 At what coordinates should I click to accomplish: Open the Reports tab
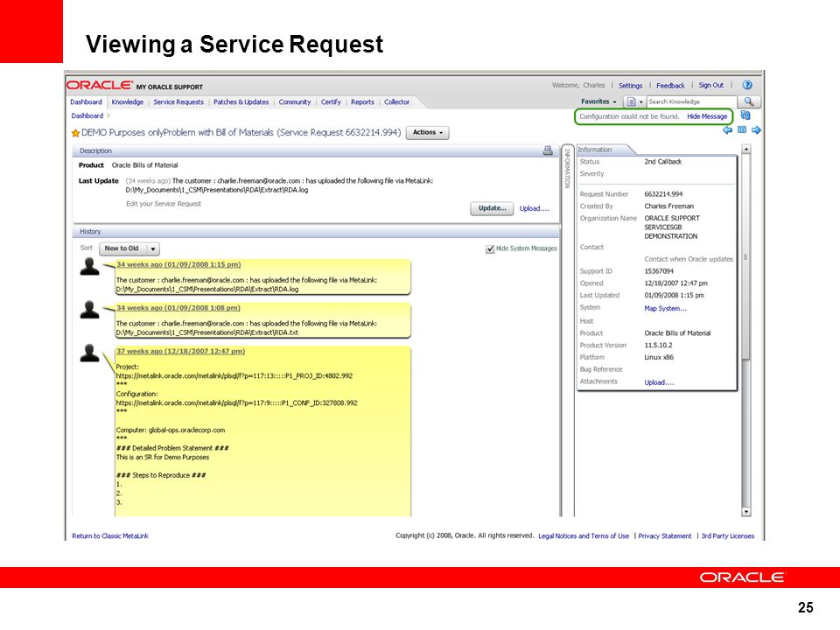[x=362, y=101]
